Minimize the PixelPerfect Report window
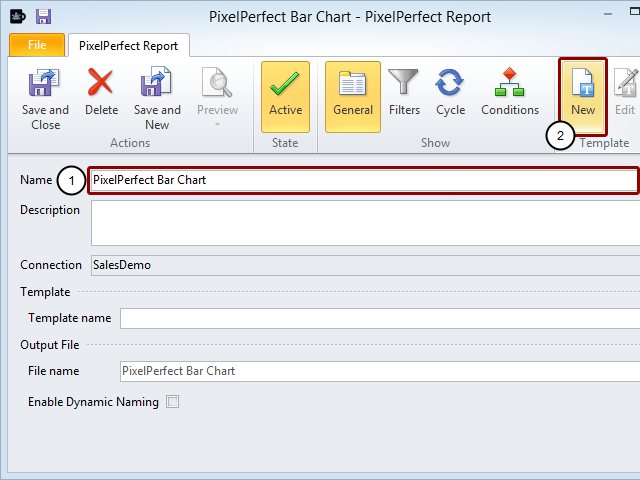 pos(608,14)
